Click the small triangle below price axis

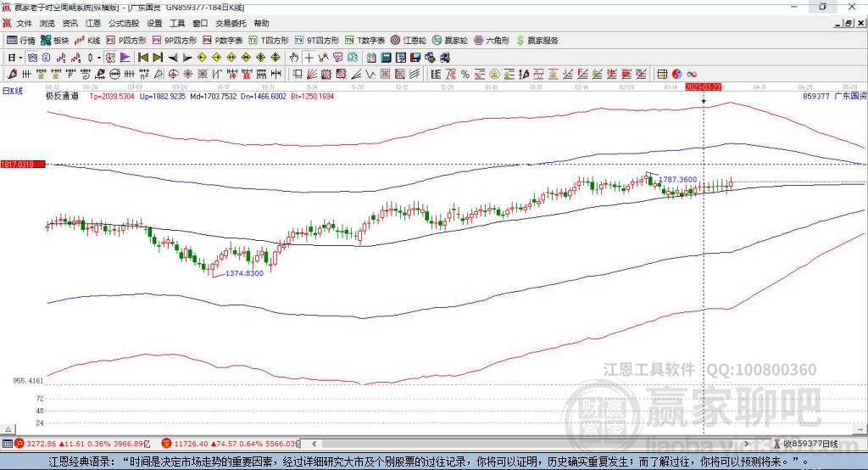point(8,429)
